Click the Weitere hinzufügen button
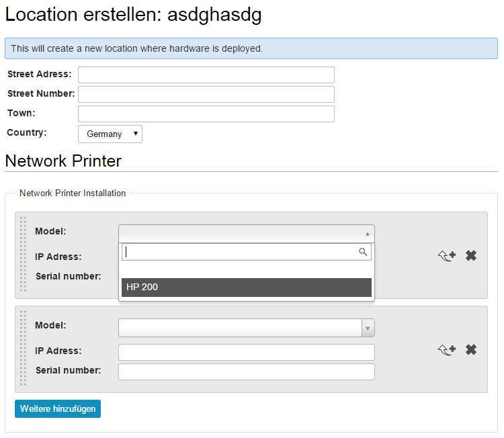 click(x=58, y=408)
